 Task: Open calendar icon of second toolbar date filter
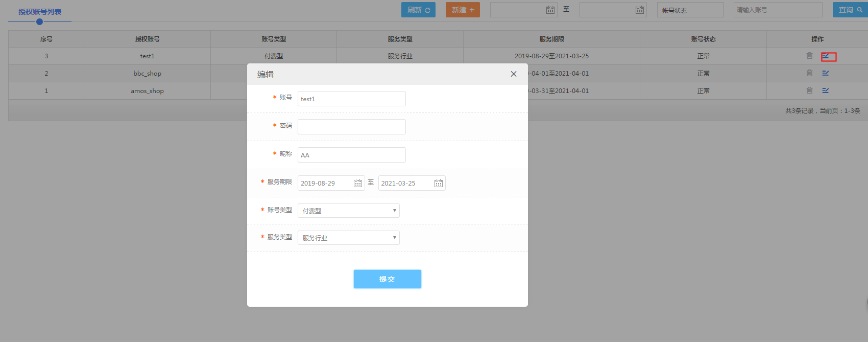point(639,10)
